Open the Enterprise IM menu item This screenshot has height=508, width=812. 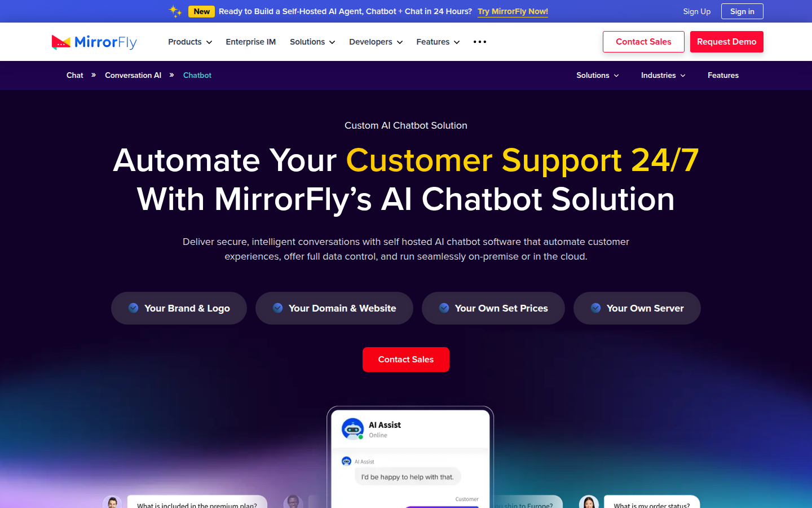[251, 42]
